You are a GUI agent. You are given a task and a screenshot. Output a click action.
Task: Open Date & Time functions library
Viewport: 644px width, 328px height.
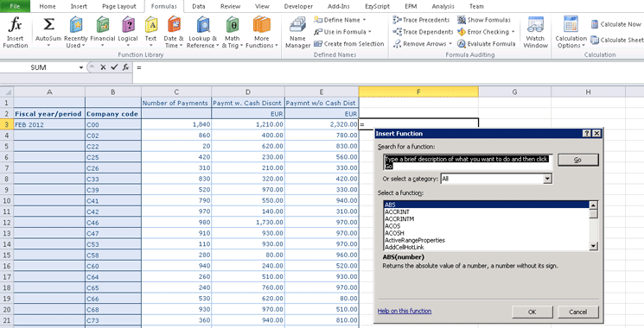174,33
